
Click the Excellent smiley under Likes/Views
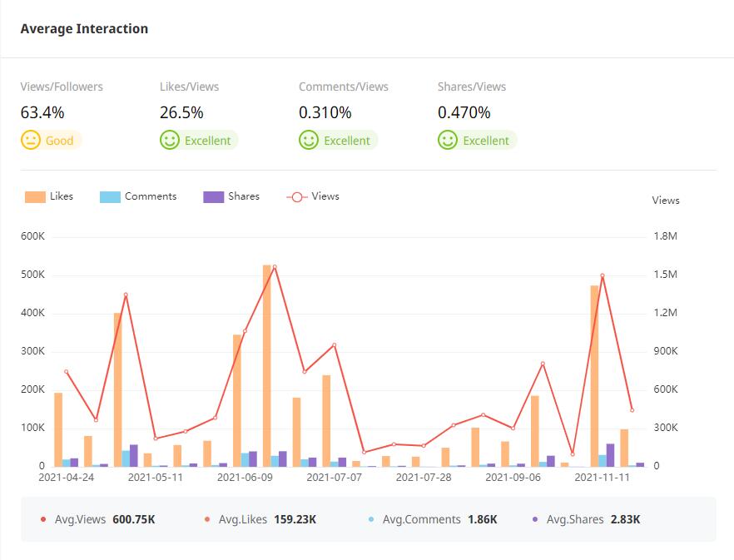pyautogui.click(x=170, y=141)
